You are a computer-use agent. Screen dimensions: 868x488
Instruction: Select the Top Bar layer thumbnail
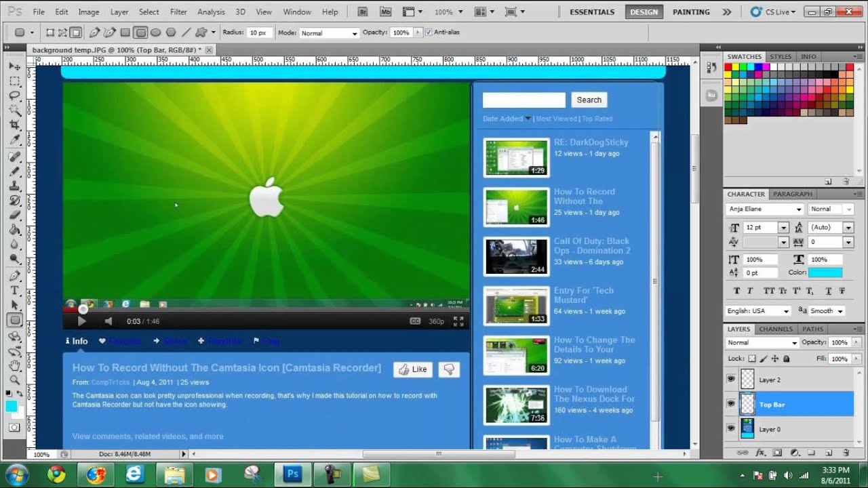coord(747,404)
